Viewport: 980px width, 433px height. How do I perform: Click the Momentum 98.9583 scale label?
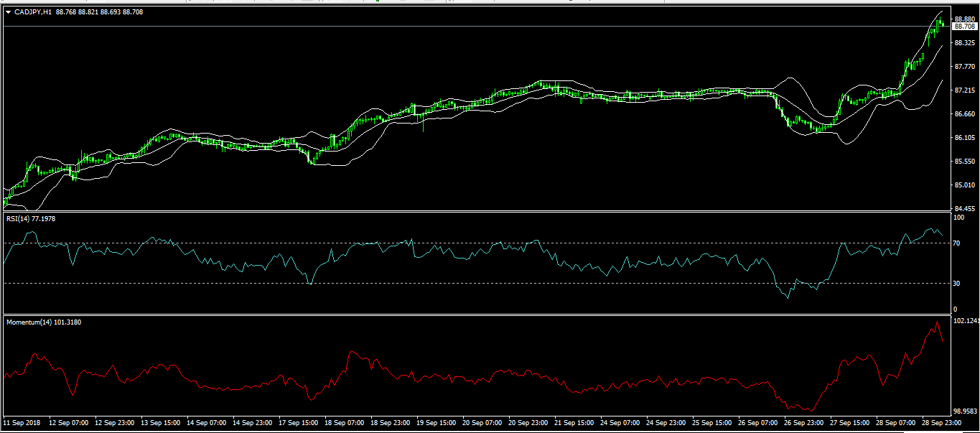pyautogui.click(x=966, y=411)
